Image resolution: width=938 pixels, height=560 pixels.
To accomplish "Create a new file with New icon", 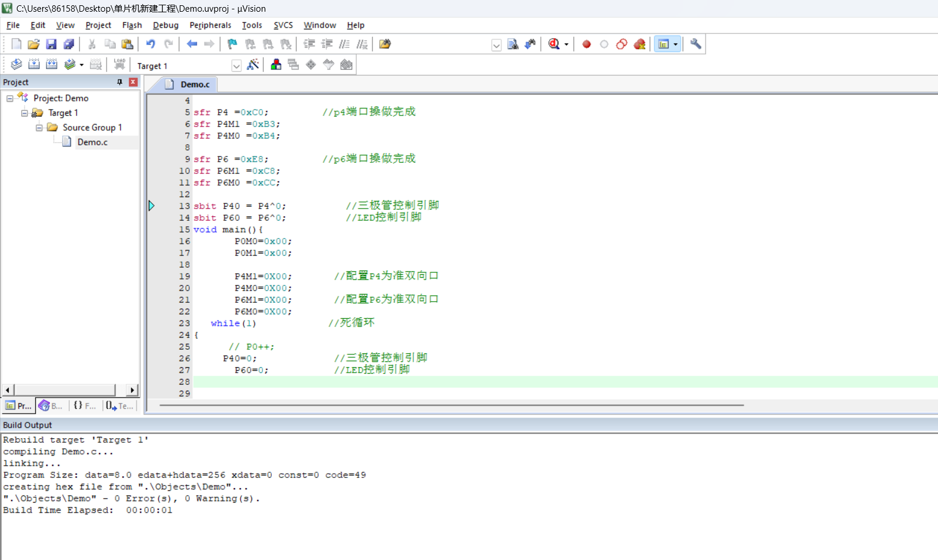I will click(x=16, y=44).
